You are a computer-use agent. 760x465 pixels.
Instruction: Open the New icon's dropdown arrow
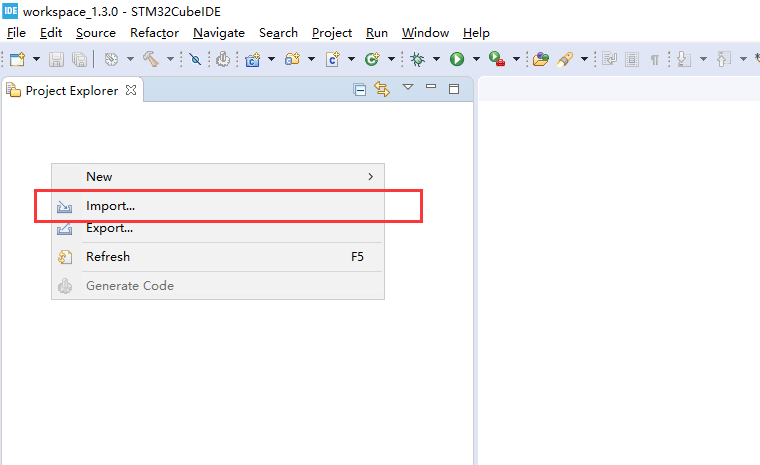36,59
